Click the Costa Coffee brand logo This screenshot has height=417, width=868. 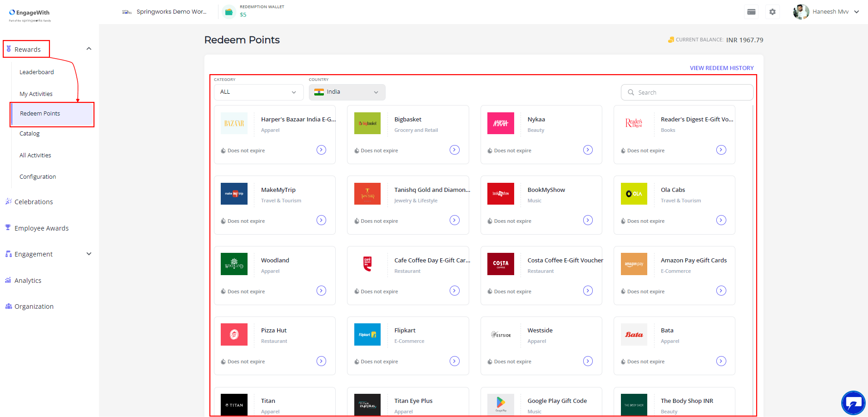click(501, 264)
